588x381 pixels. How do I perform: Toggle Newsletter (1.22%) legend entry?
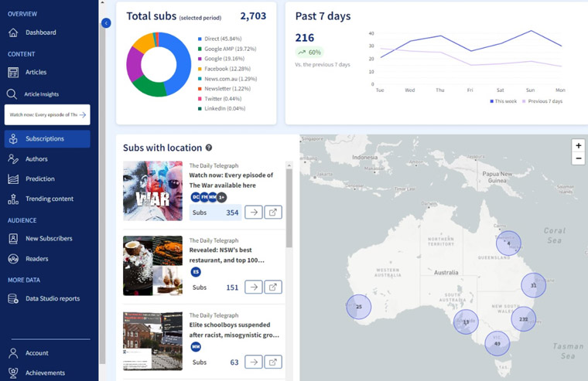coord(224,89)
